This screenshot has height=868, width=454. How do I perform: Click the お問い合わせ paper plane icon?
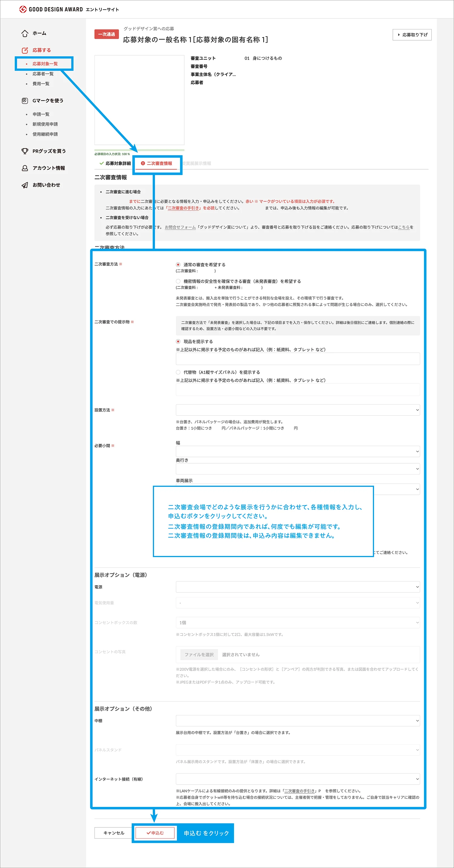coord(25,185)
